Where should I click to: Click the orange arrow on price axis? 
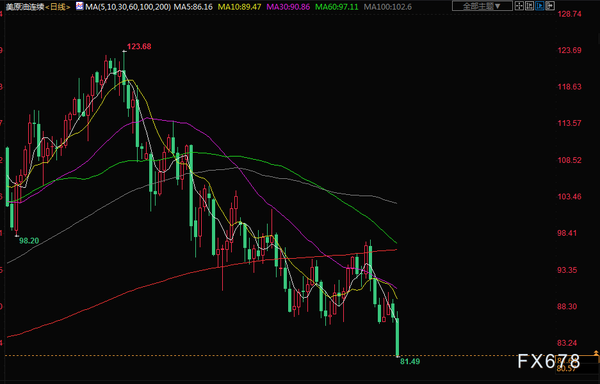pyautogui.click(x=596, y=353)
